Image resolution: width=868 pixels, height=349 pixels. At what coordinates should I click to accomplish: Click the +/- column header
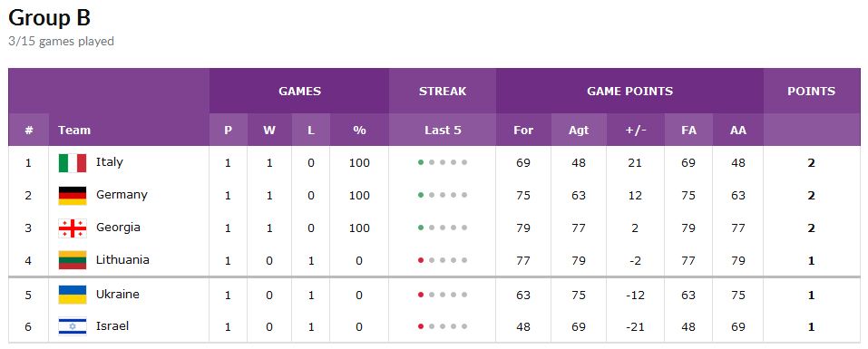click(x=636, y=131)
